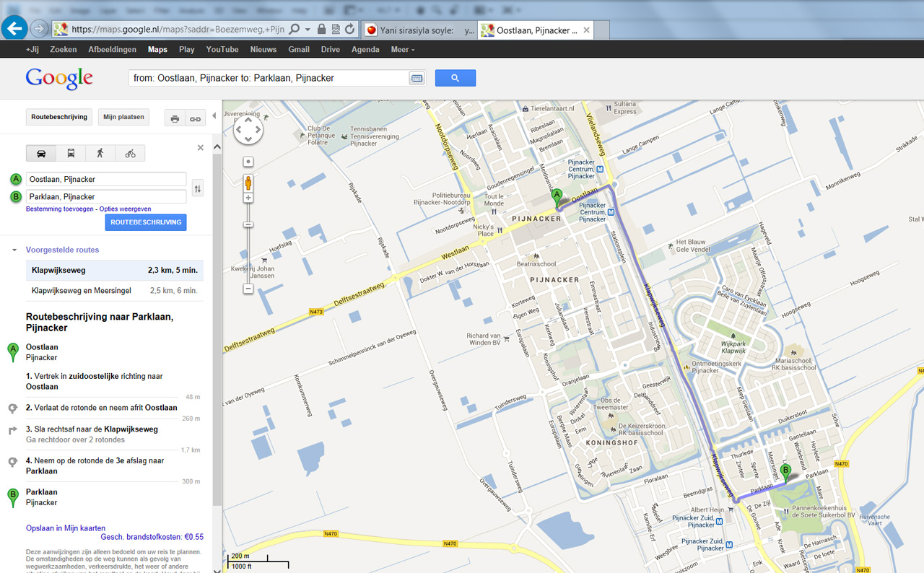The width and height of the screenshot is (924, 573).
Task: Open the on-screen keyboard icon
Action: [417, 78]
